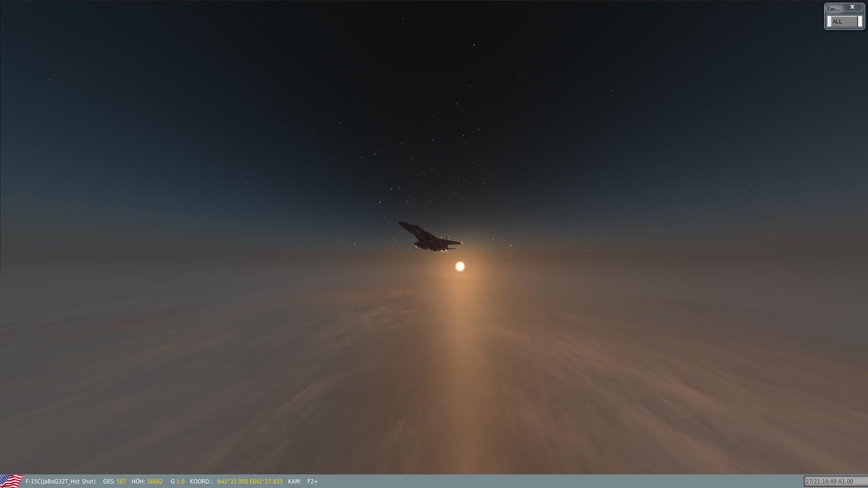
Task: Click the HÖH altitude value 56662
Action: [155, 482]
